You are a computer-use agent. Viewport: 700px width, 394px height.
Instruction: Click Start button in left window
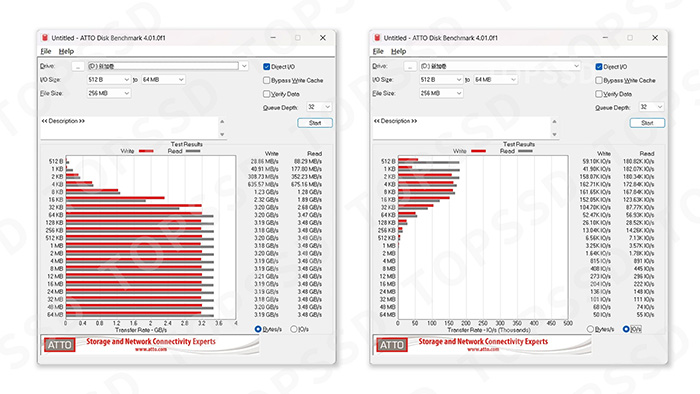click(x=315, y=123)
